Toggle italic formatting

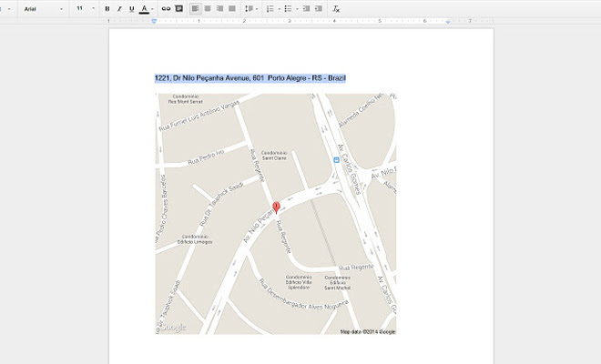[x=119, y=8]
